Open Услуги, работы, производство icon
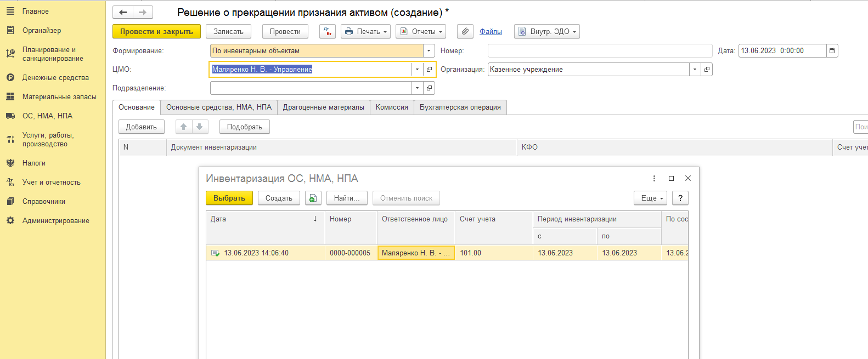The width and height of the screenshot is (868, 359). tap(10, 139)
